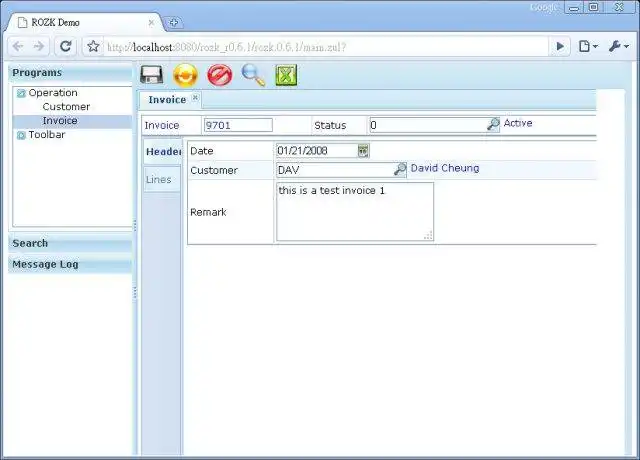Select Customer in the Programs tree
Image resolution: width=640 pixels, height=460 pixels.
[x=66, y=107]
